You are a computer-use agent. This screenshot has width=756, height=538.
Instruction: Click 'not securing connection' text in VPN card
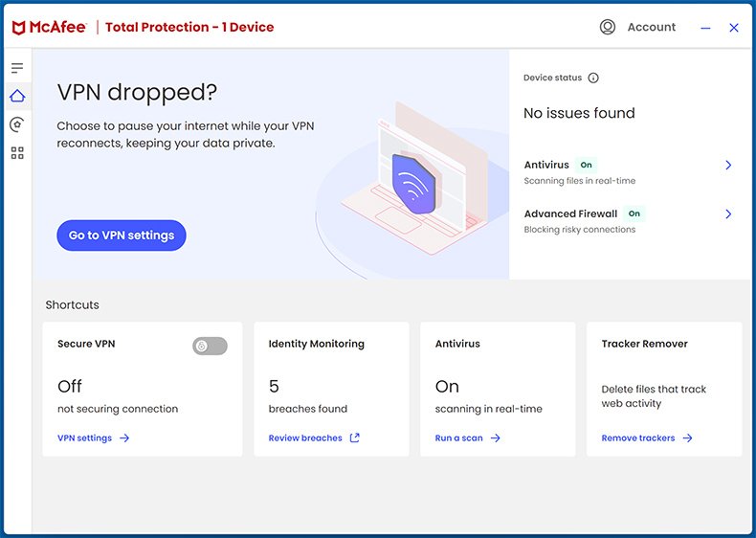118,409
